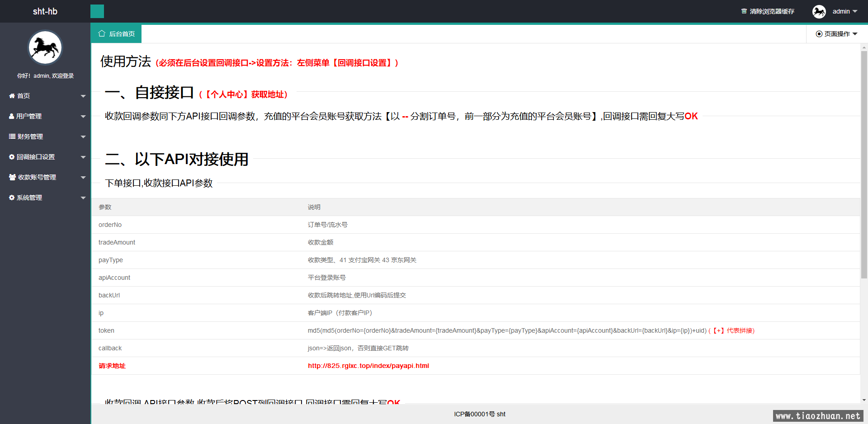The height and width of the screenshot is (424, 868).
Task: Expand the 回调接口设置 menu arrow
Action: coord(83,157)
